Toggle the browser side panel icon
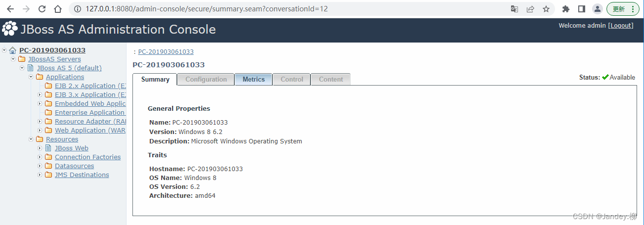Viewport: 644px width, 225px height. click(582, 9)
